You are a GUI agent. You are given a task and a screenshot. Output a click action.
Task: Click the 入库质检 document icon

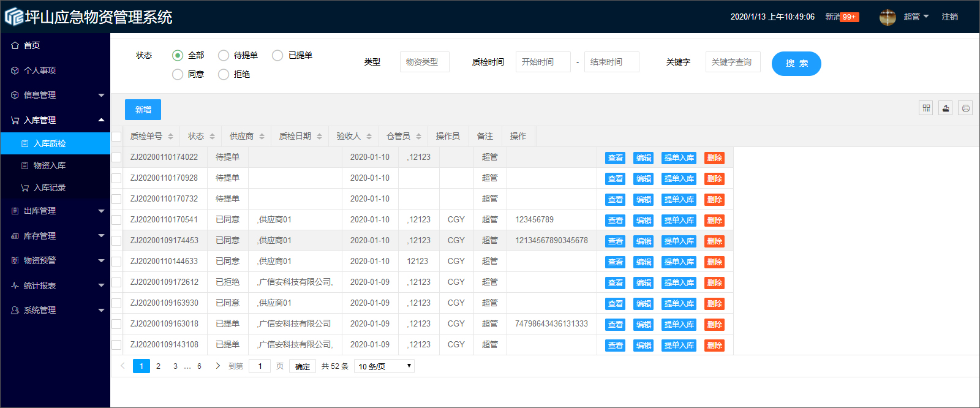24,143
